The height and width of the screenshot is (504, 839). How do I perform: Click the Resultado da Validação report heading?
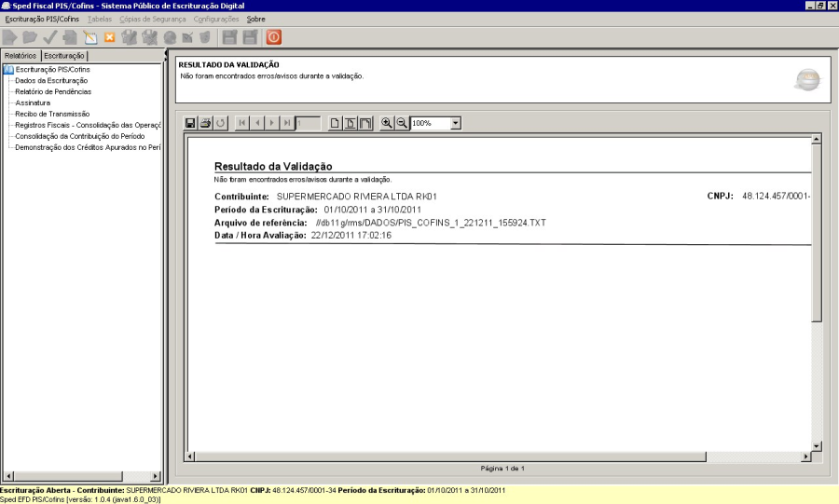(273, 166)
